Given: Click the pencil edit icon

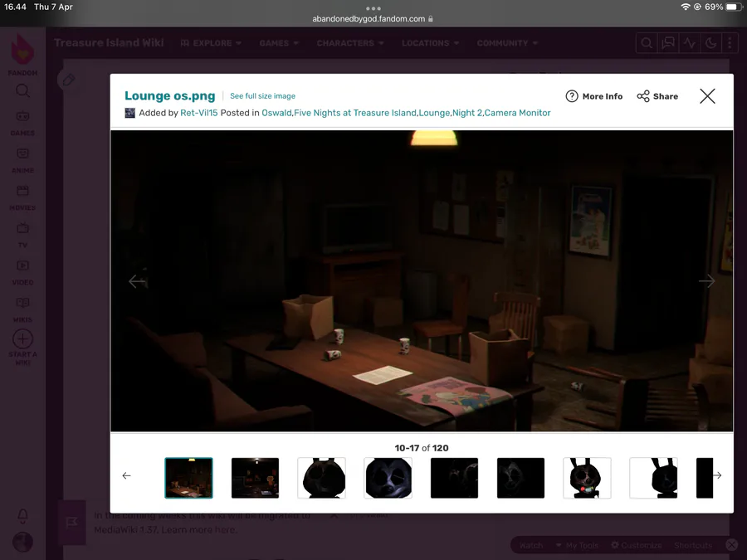Looking at the screenshot, I should (69, 80).
